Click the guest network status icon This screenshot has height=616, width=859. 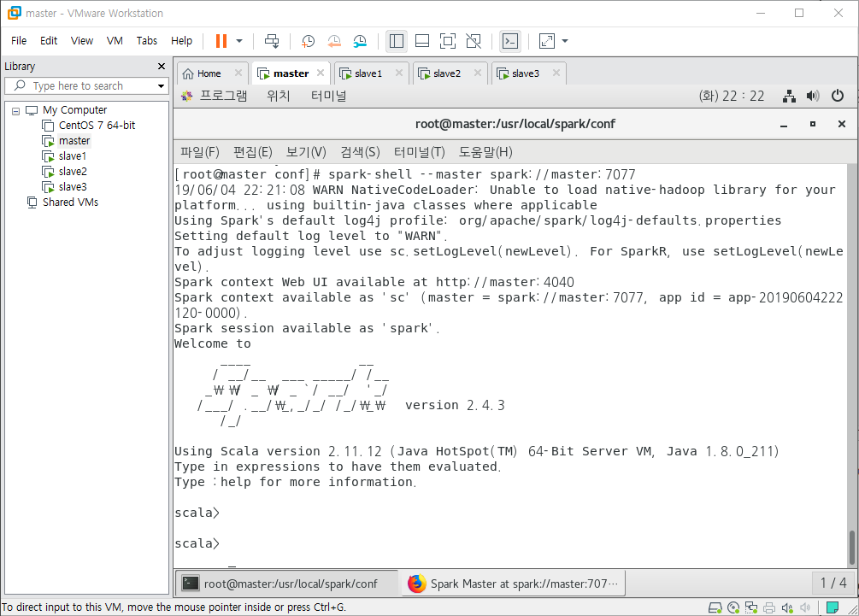[x=789, y=97]
